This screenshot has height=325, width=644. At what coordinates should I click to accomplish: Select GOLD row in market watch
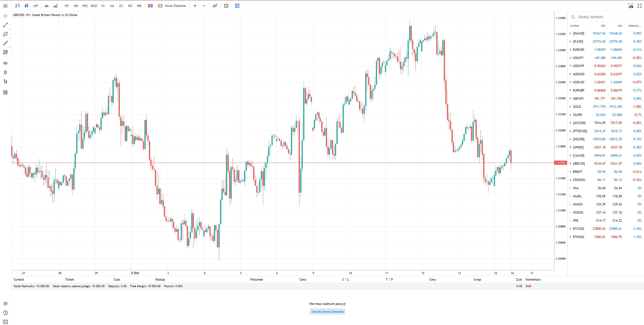point(605,107)
